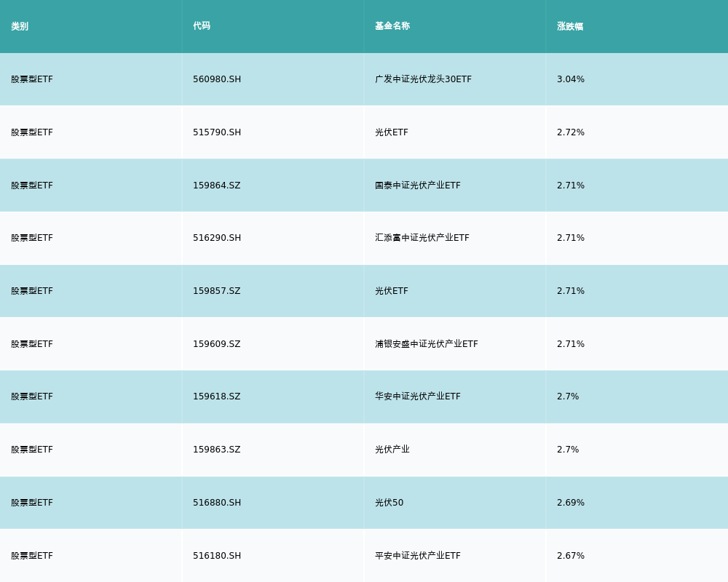Click 股票型ETF in the 515790.SH row
This screenshot has width=728, height=582.
[32, 132]
